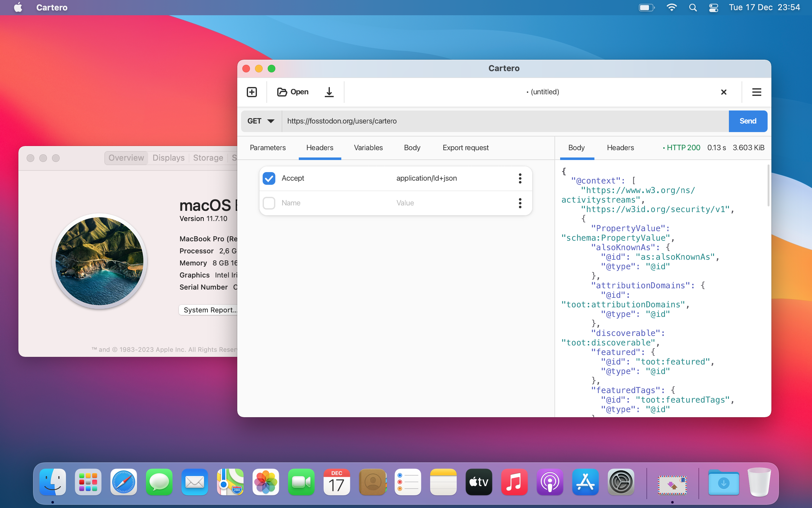Open options menu for the Accept header
Image resolution: width=812 pixels, height=508 pixels.
coord(520,178)
